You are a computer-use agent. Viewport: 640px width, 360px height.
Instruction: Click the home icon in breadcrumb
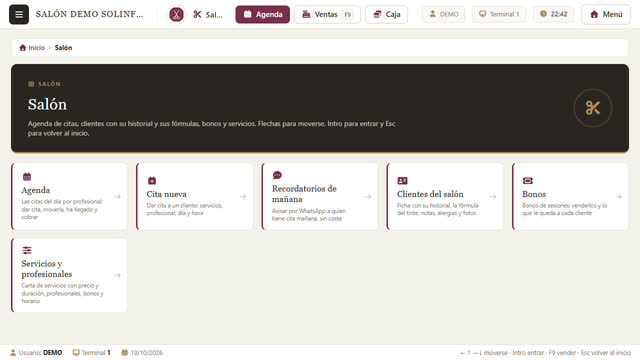click(22, 48)
